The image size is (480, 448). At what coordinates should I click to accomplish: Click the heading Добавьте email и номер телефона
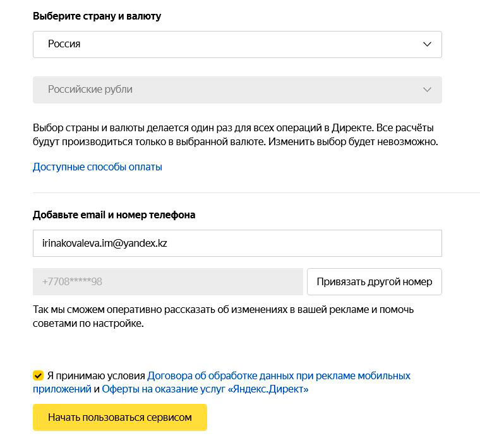[x=114, y=215]
